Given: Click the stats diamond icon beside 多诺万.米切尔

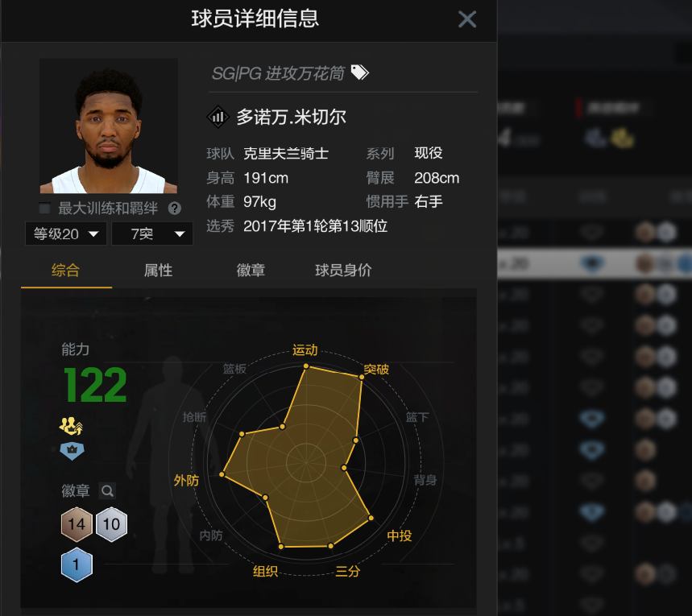Looking at the screenshot, I should coord(218,117).
